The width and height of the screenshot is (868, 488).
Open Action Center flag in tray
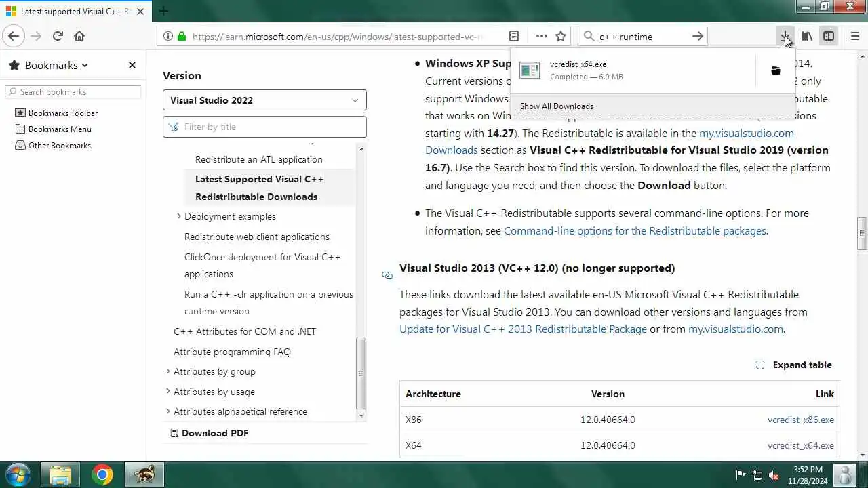pyautogui.click(x=741, y=475)
